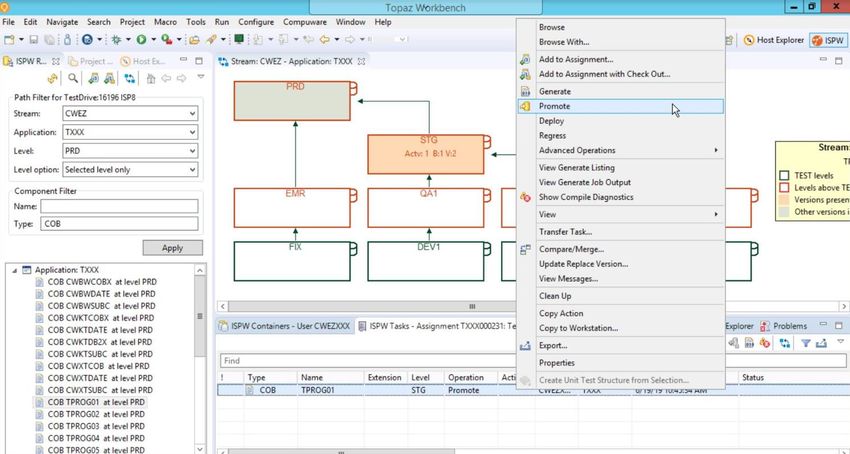Select COB CWXTDATE at level PRD tree item
This screenshot has height=454, width=850.
(94, 378)
